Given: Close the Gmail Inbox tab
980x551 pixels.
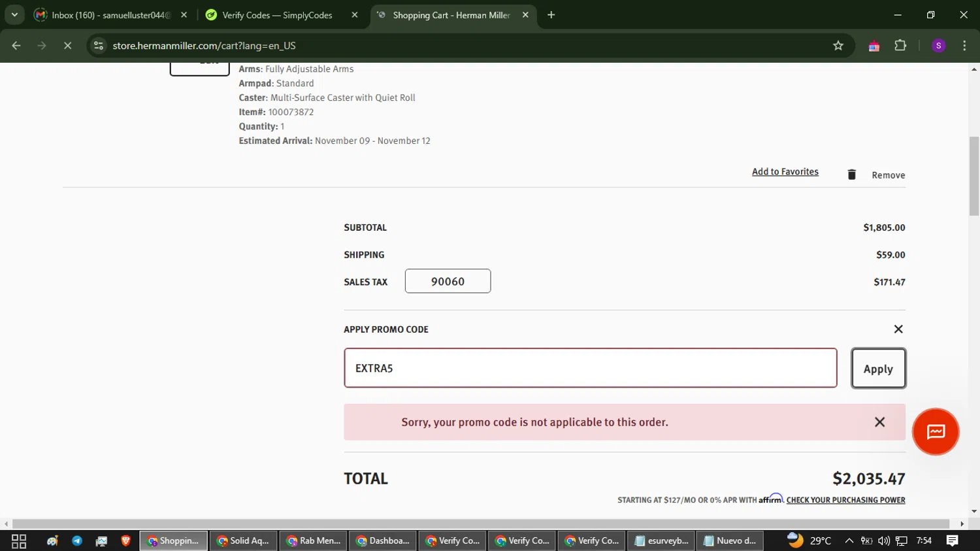Looking at the screenshot, I should click(184, 15).
